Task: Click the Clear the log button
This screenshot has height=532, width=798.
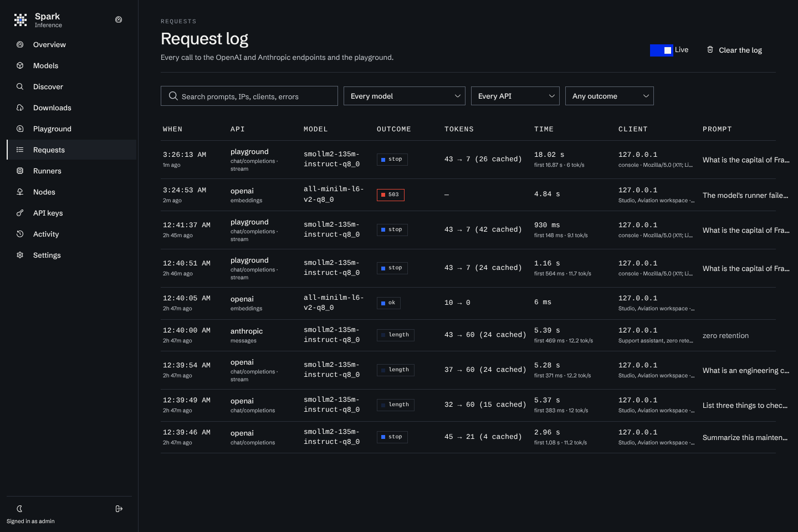Action: 734,50
